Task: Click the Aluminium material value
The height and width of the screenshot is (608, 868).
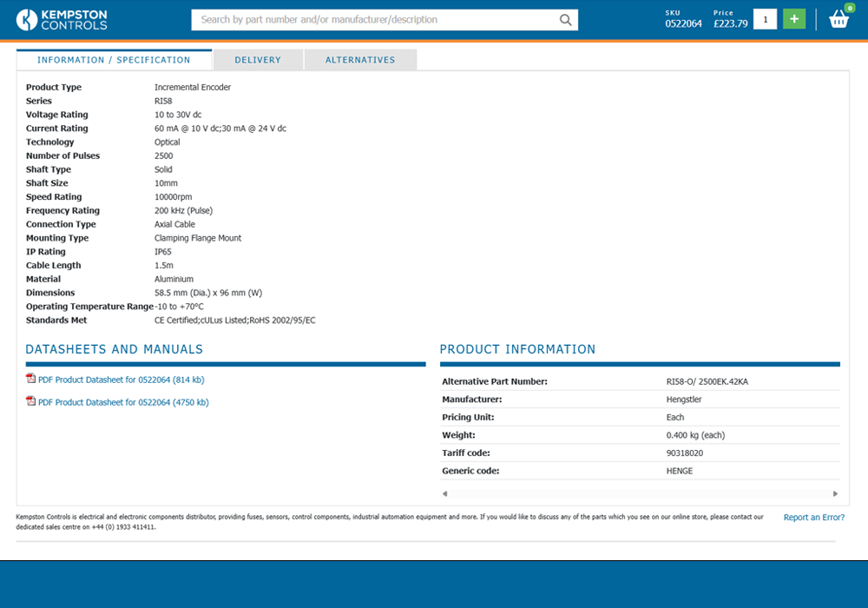Action: pyautogui.click(x=174, y=279)
